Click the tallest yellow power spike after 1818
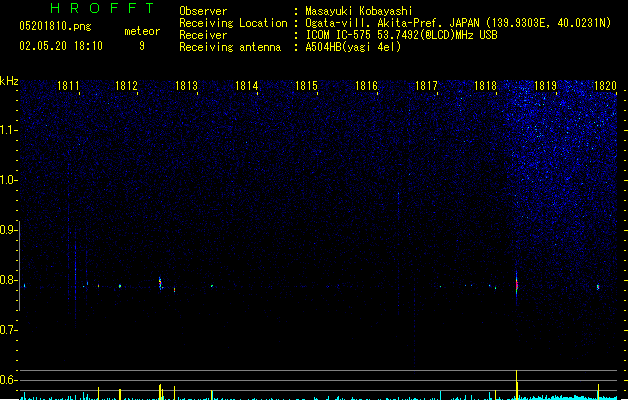The height and width of the screenshot is (400, 629). coord(517,384)
